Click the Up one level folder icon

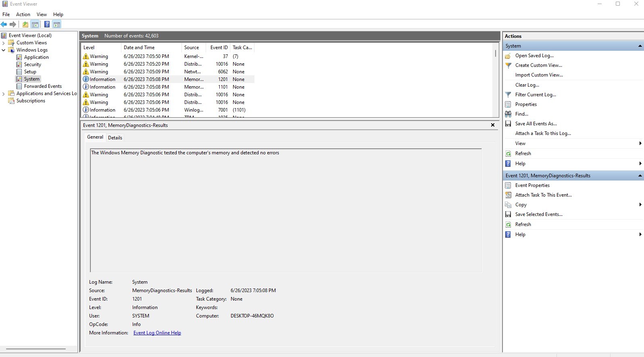(25, 24)
